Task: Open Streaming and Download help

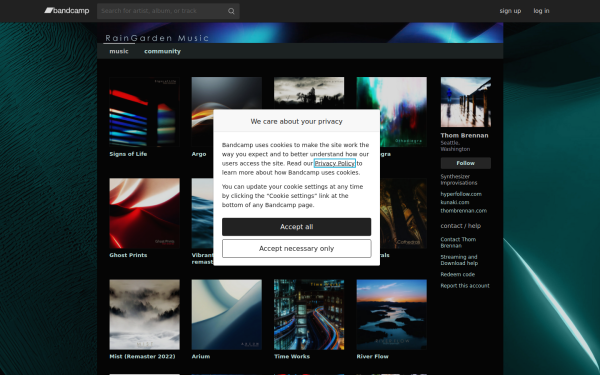Action: click(459, 260)
